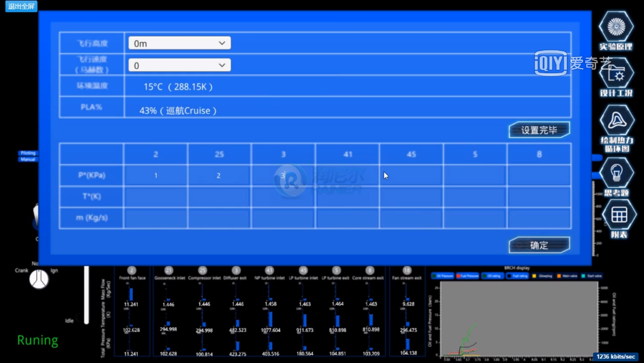Select the Piloting mode tab
The image size is (644, 363).
28,153
